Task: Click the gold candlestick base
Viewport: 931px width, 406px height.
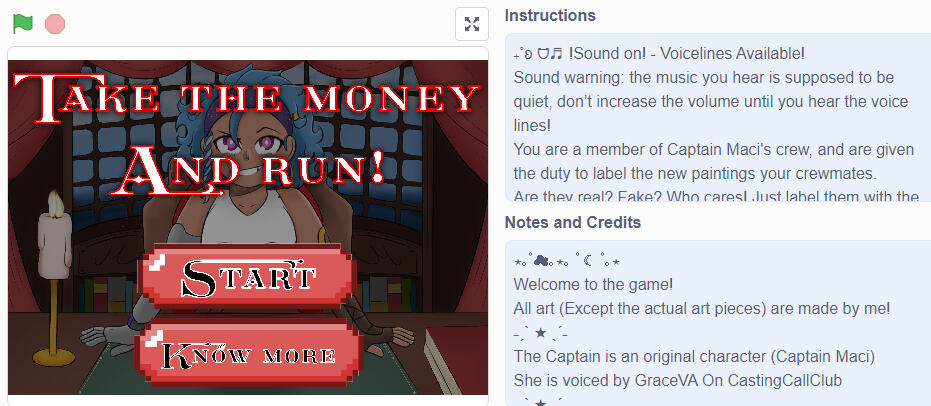Action: (53, 357)
